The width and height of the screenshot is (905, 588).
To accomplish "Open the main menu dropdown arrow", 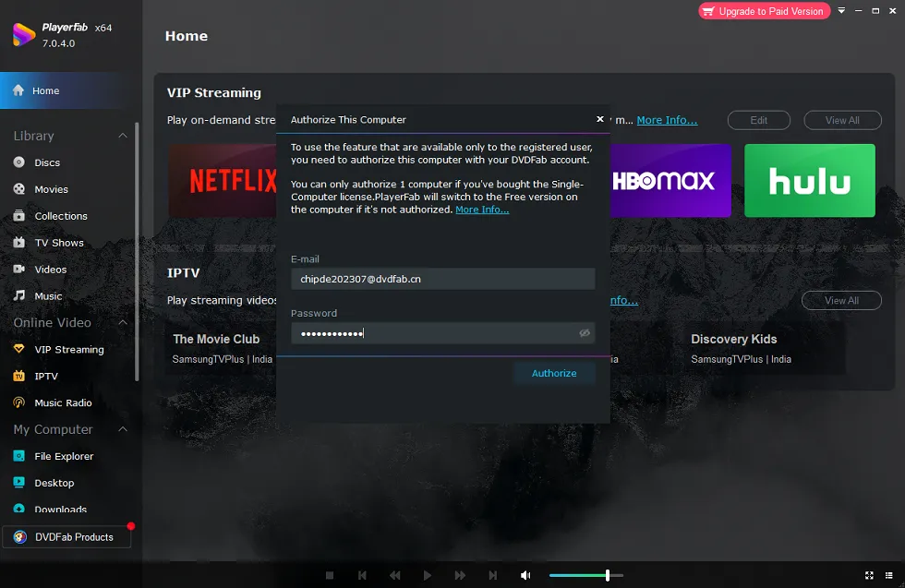I will 842,11.
